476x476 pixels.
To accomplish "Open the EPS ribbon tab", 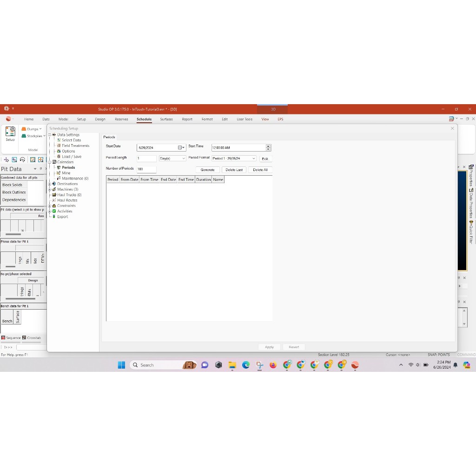I will 280,119.
